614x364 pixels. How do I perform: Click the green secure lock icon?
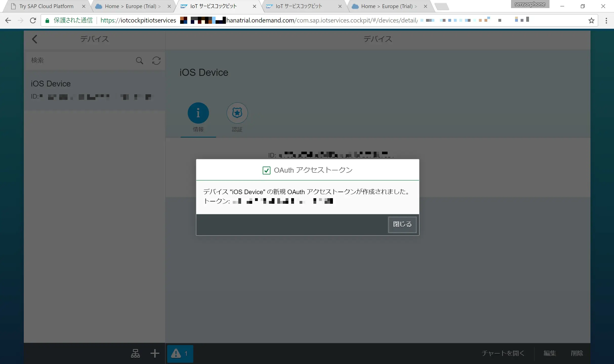tap(47, 20)
